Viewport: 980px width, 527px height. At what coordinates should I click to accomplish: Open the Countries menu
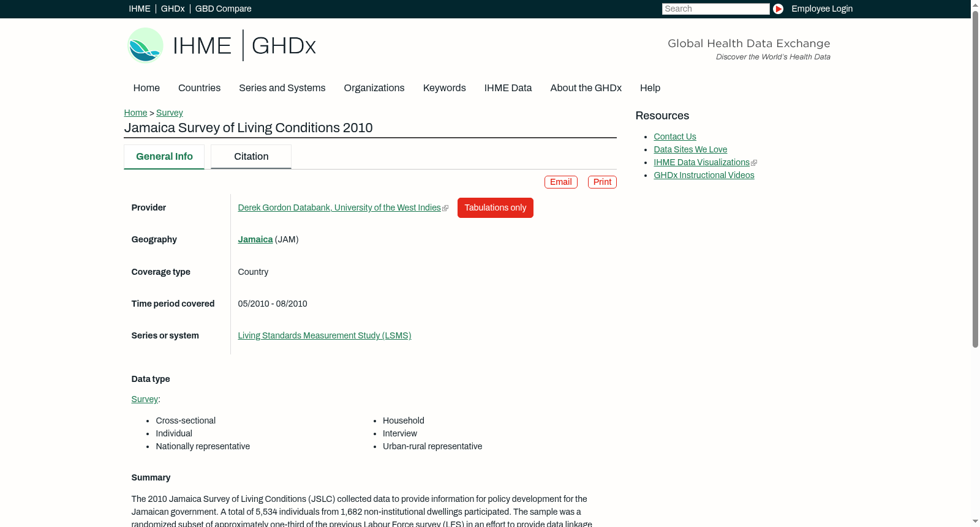199,88
